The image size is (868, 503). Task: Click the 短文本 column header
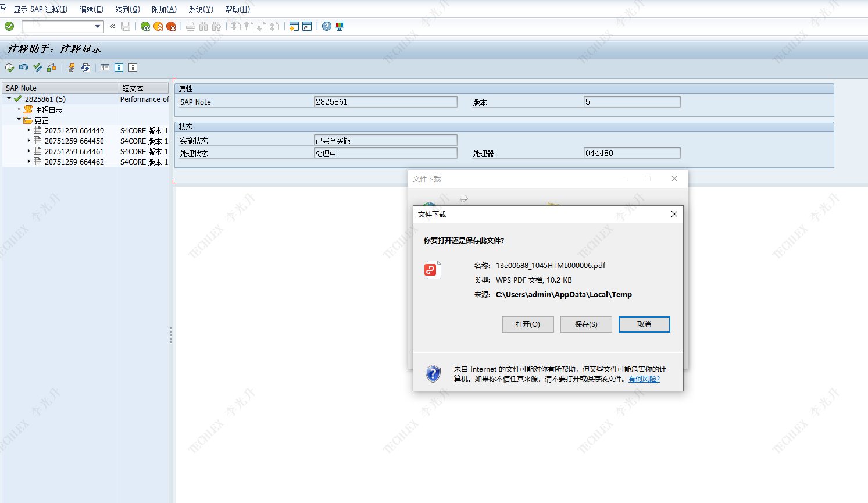(x=144, y=88)
